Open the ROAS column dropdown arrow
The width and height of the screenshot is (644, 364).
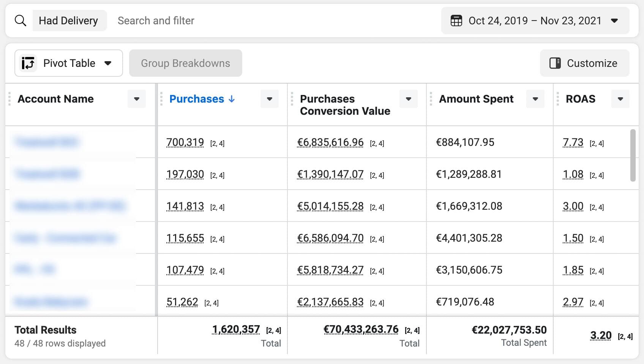[x=620, y=99]
